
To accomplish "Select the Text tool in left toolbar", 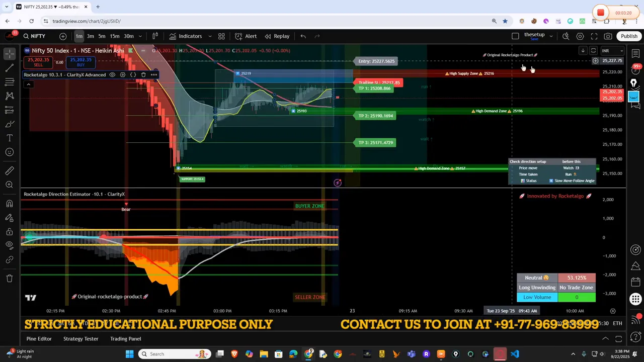I will pyautogui.click(x=10, y=138).
